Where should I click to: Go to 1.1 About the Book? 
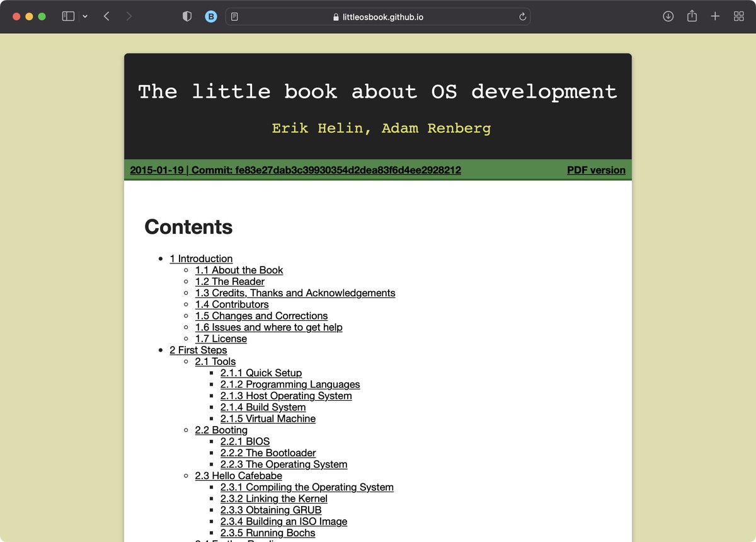tap(239, 270)
